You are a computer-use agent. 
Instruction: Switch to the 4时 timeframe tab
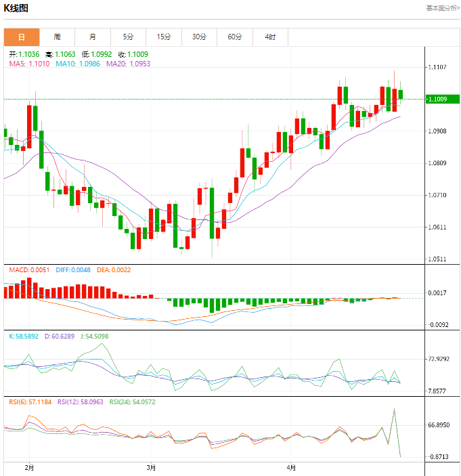(x=270, y=37)
